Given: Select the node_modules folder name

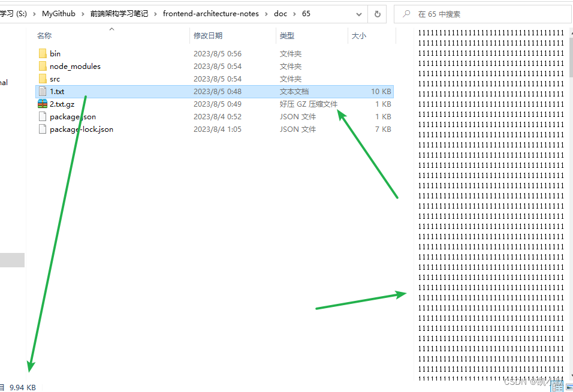Looking at the screenshot, I should point(75,66).
